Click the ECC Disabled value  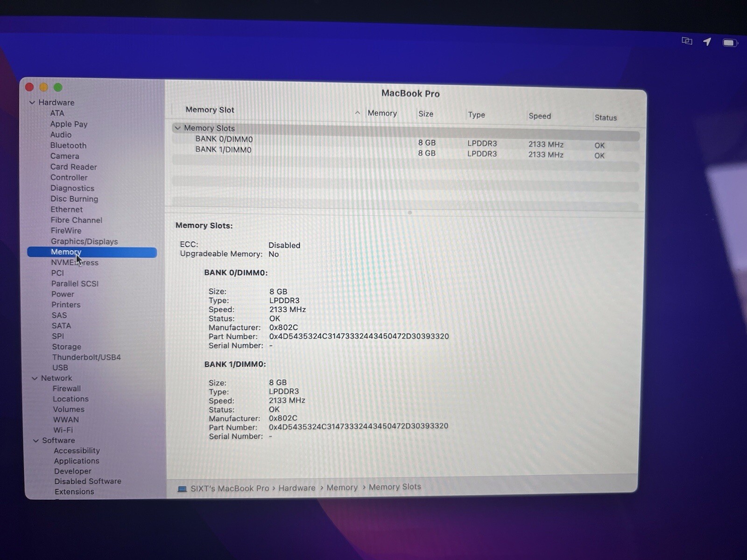(x=284, y=245)
